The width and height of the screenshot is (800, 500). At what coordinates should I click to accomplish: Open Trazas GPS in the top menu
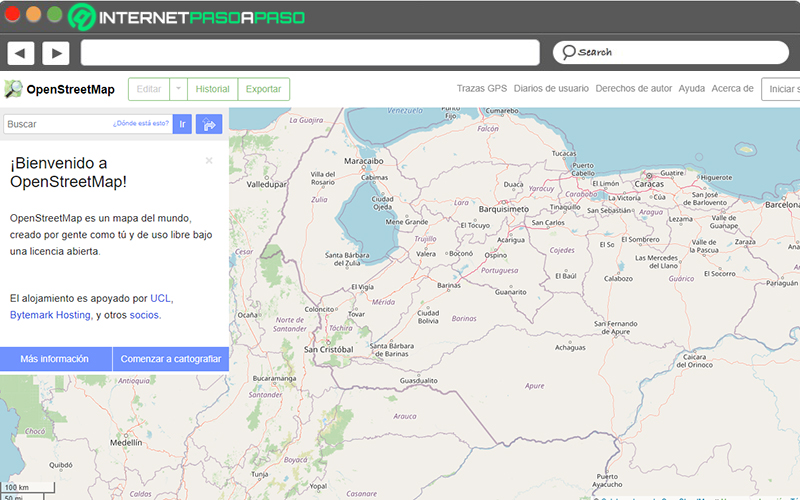pos(482,88)
